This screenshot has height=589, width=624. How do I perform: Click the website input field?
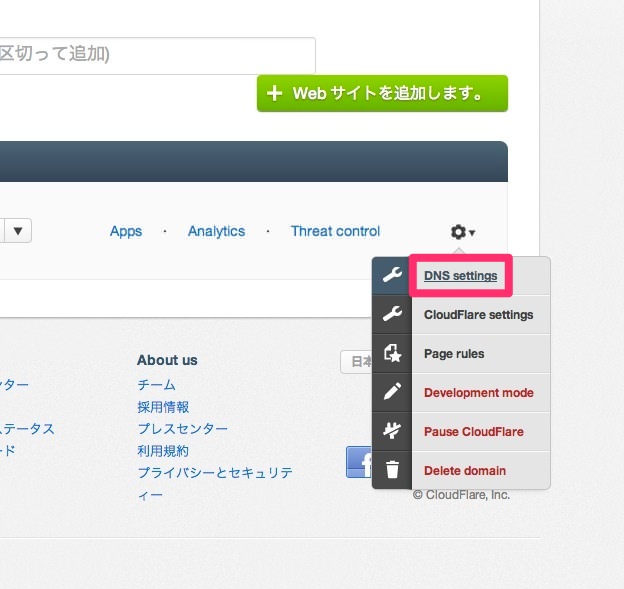click(x=158, y=55)
